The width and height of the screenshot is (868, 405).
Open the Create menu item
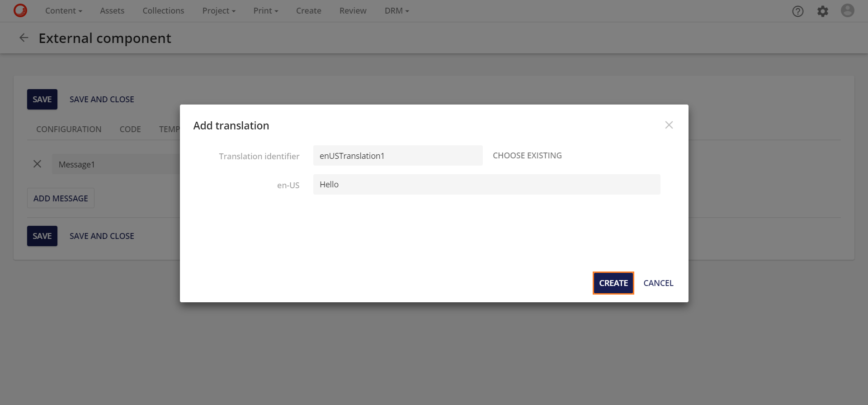(309, 11)
